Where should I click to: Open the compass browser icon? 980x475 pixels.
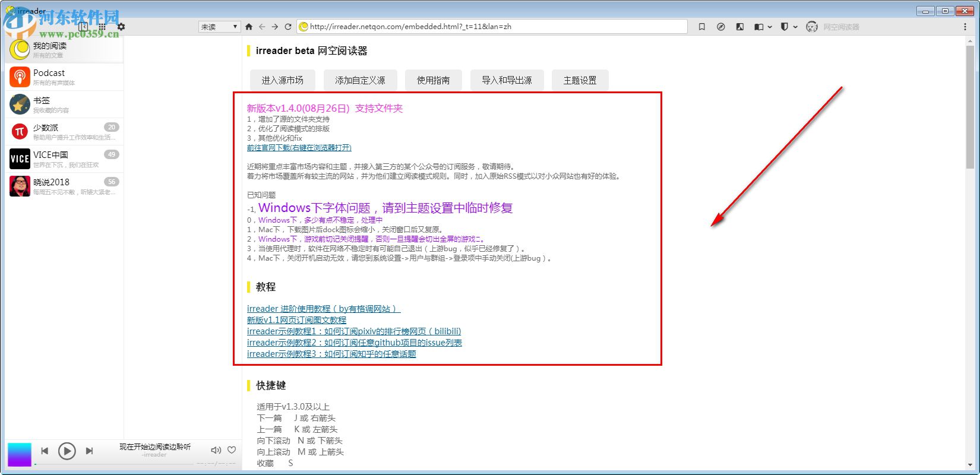click(x=721, y=27)
